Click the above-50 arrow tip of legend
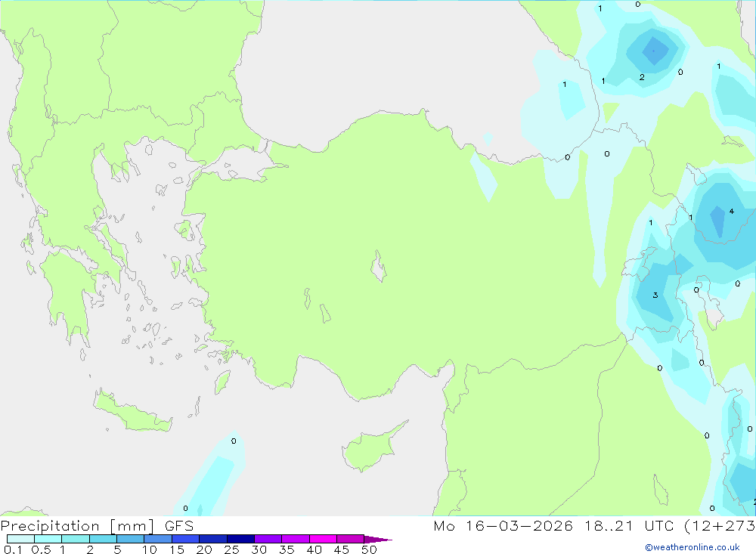This screenshot has height=554, width=756. coord(379,540)
